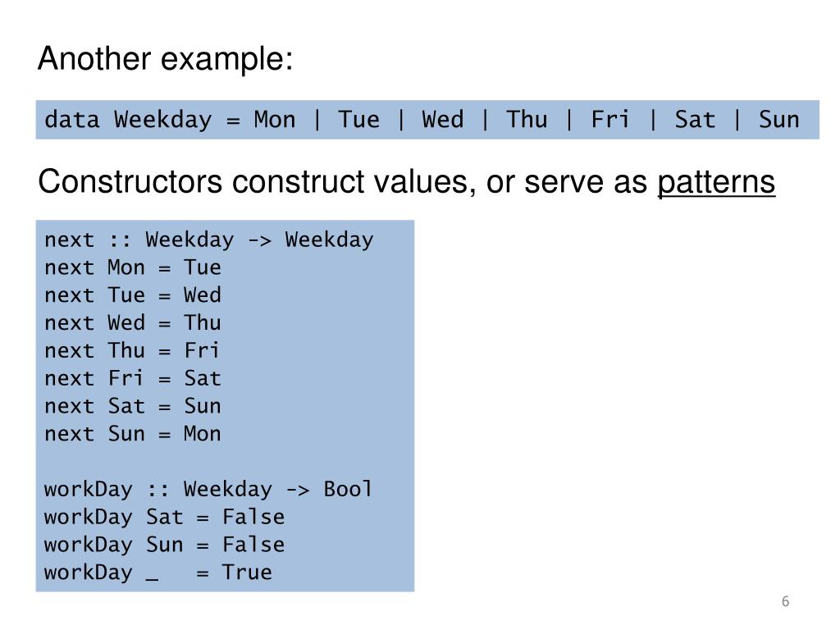The width and height of the screenshot is (840, 630).
Task: Click the 'next Thu = Fri' line
Action: point(132,350)
